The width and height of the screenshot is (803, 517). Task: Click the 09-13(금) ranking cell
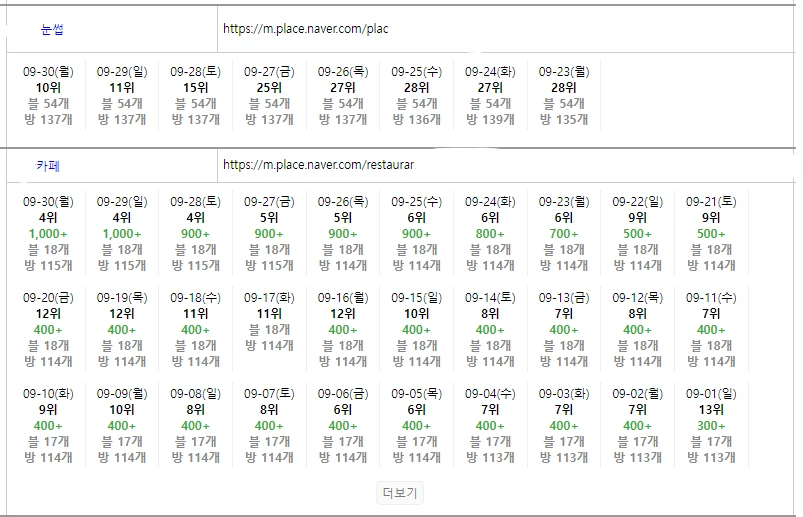564,329
